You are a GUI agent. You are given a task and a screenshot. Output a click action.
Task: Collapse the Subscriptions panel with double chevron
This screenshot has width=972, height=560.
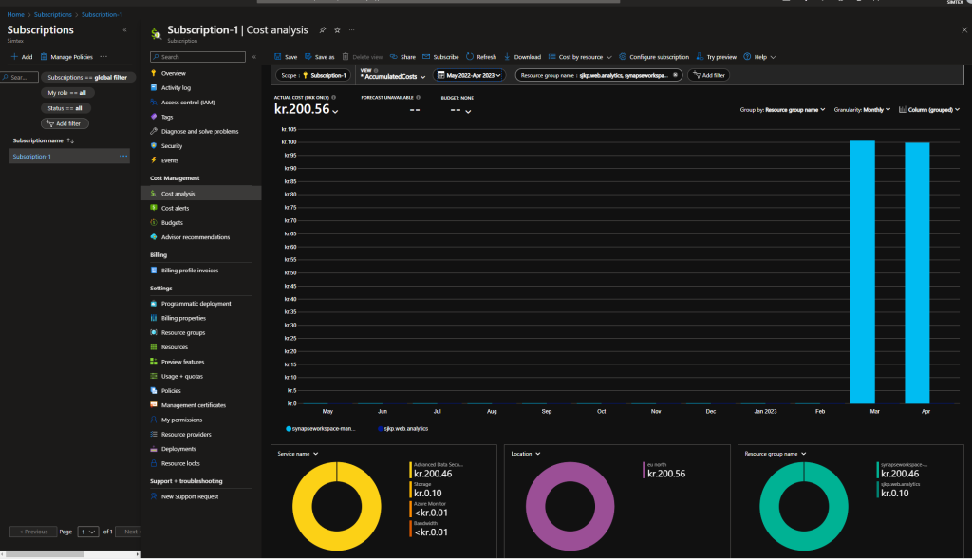point(125,29)
